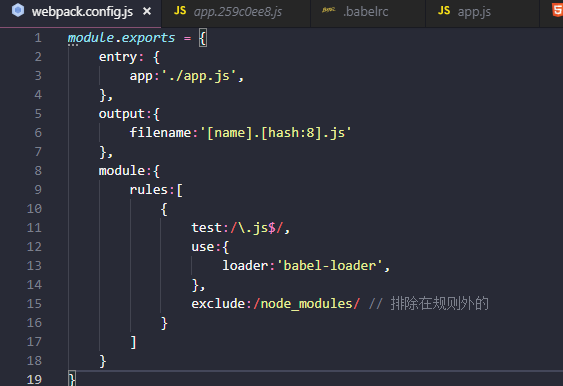Click the 'use' property key
Viewport: 563px width, 386px height.
(203, 247)
